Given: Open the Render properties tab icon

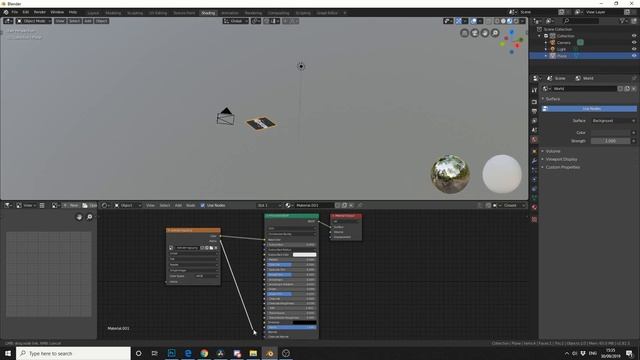Looking at the screenshot, I should pos(534,102).
